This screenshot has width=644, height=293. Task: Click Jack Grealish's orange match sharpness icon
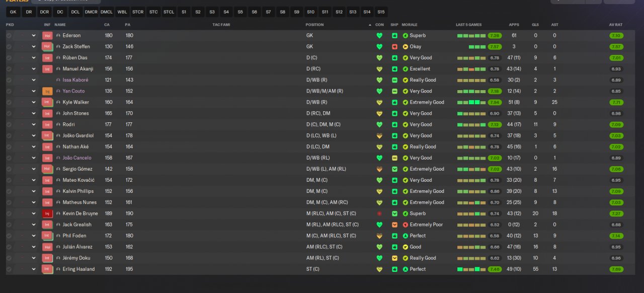point(395,225)
